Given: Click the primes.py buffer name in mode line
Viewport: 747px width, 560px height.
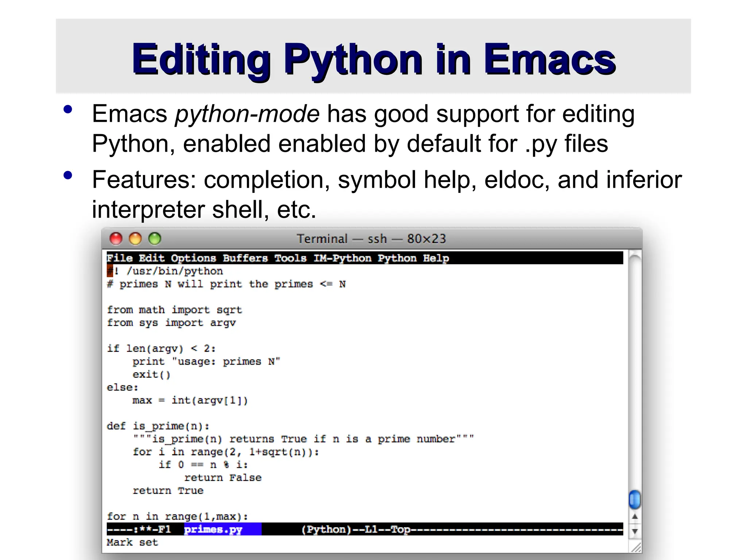Looking at the screenshot, I should click(x=213, y=529).
